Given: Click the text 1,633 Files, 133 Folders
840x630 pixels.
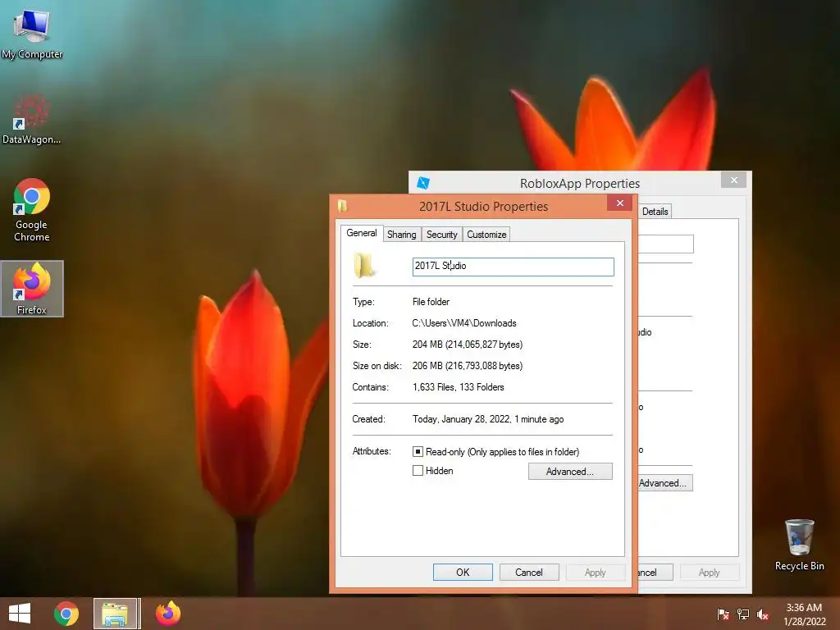Looking at the screenshot, I should pyautogui.click(x=458, y=387).
